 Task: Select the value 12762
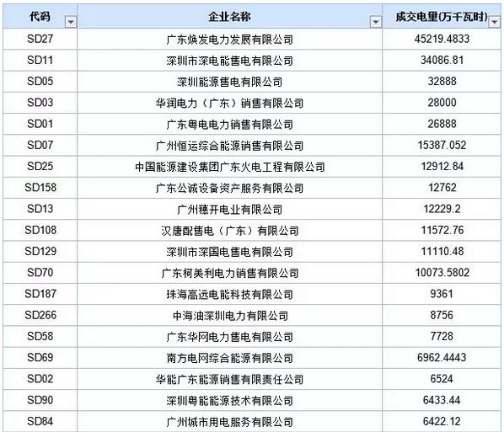[442, 188]
